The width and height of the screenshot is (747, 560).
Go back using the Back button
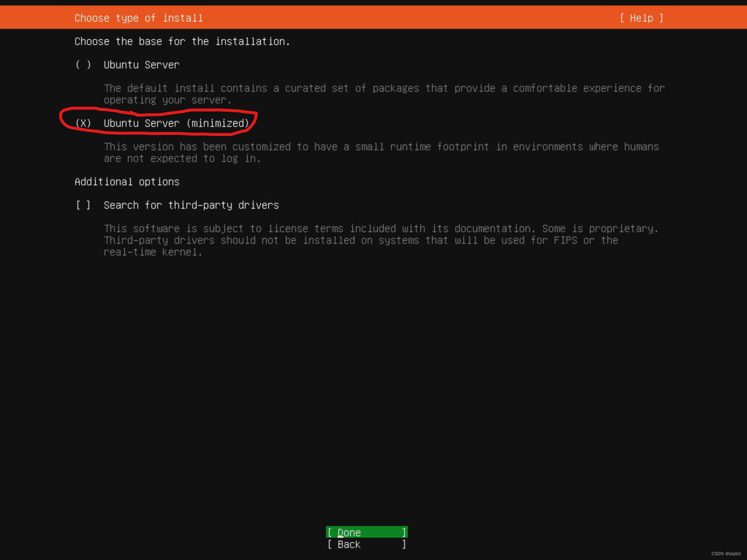[367, 544]
